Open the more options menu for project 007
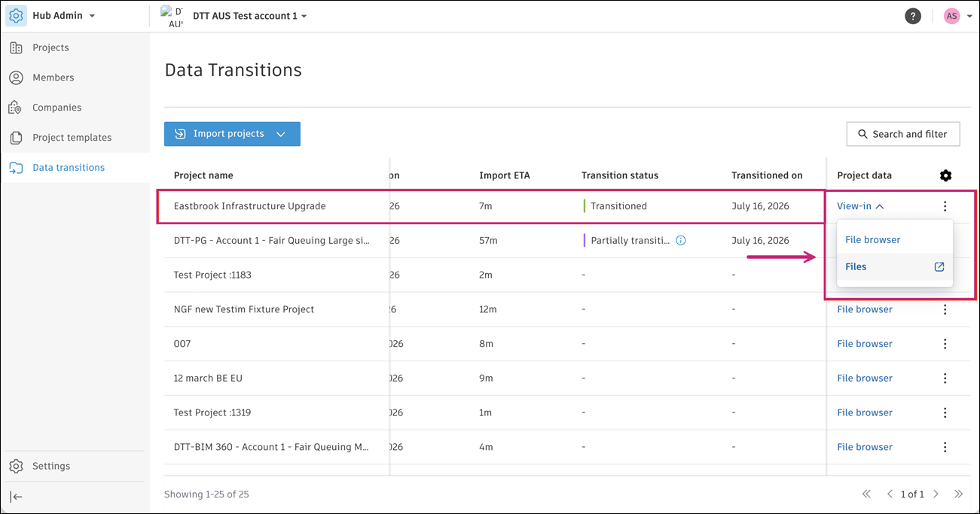The height and width of the screenshot is (514, 980). pyautogui.click(x=945, y=344)
